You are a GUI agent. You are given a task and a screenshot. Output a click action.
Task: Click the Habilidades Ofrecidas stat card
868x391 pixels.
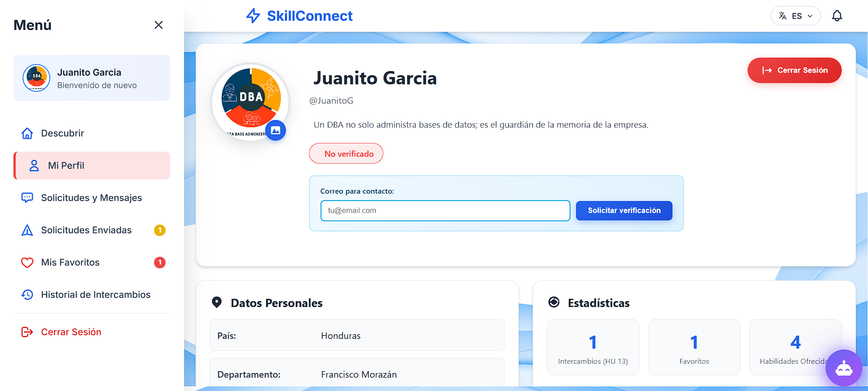click(x=796, y=347)
